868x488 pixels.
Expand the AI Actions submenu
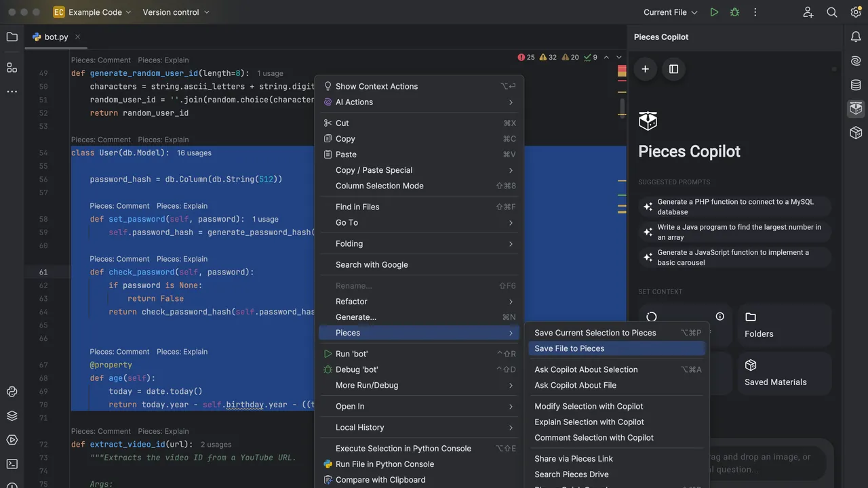coord(420,102)
